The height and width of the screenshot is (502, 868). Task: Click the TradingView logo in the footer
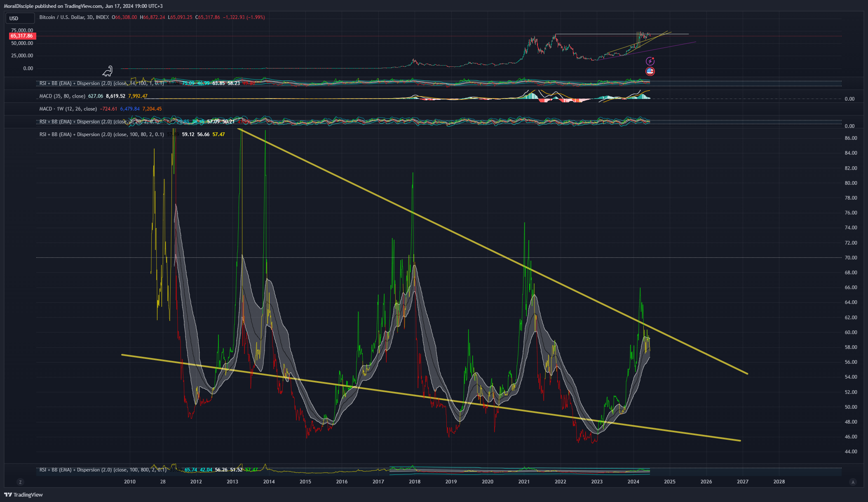coord(23,495)
